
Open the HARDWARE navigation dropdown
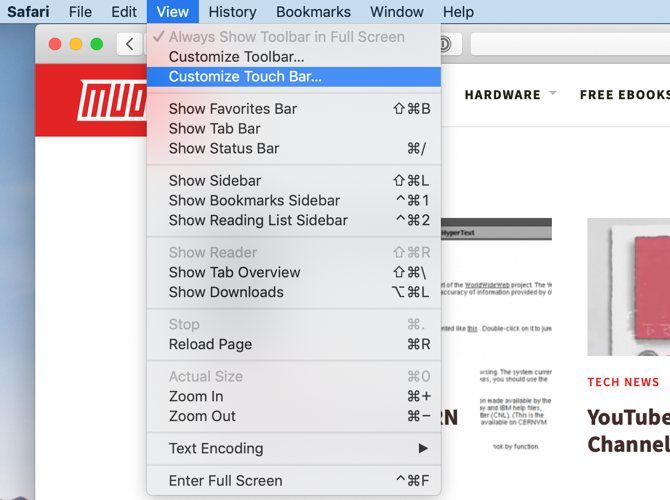[x=510, y=94]
